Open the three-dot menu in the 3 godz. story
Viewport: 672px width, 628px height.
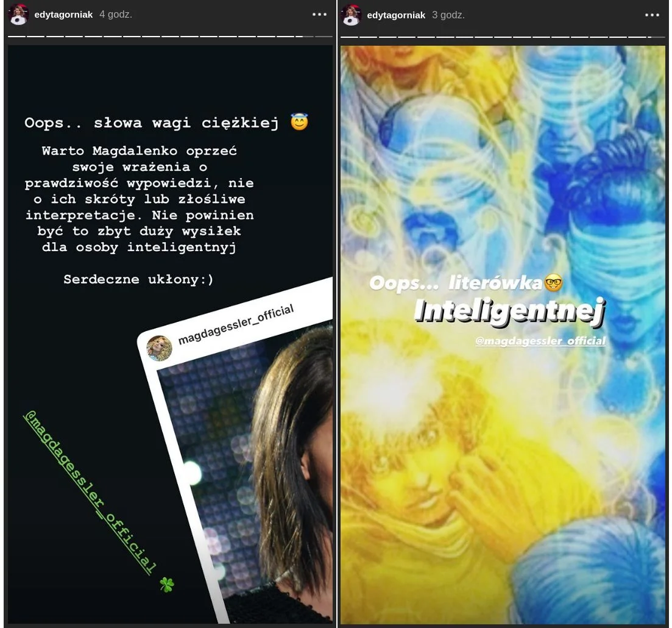[x=652, y=15]
